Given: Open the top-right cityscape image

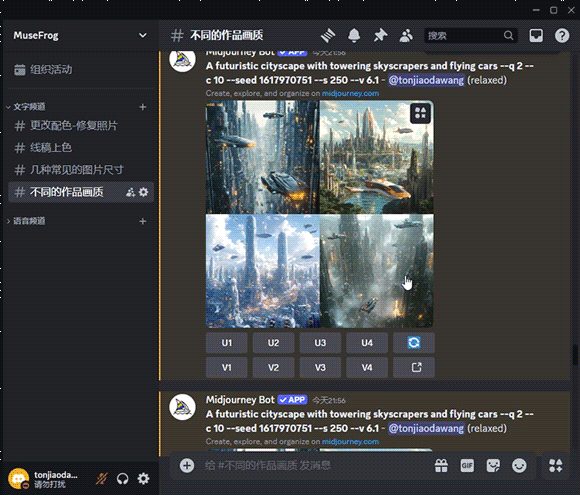Looking at the screenshot, I should point(377,157).
